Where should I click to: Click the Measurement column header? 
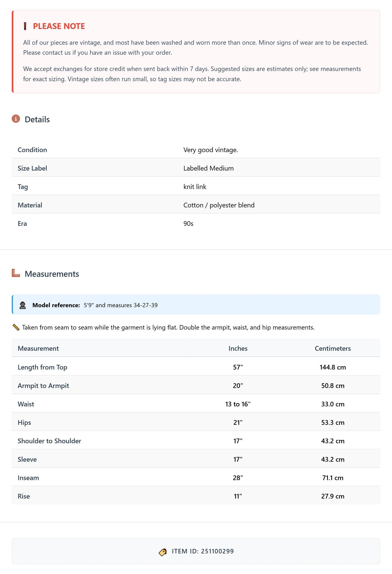38,348
